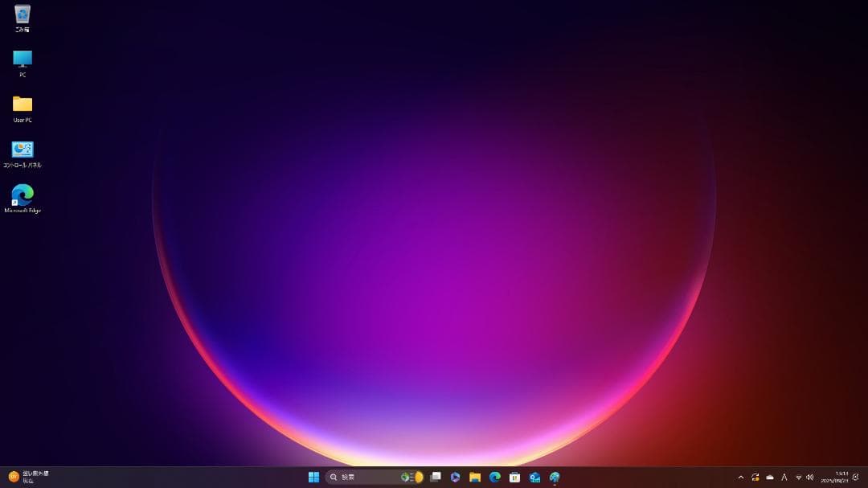Open OneDrive from the system tray
The height and width of the screenshot is (488, 868).
coord(768,476)
